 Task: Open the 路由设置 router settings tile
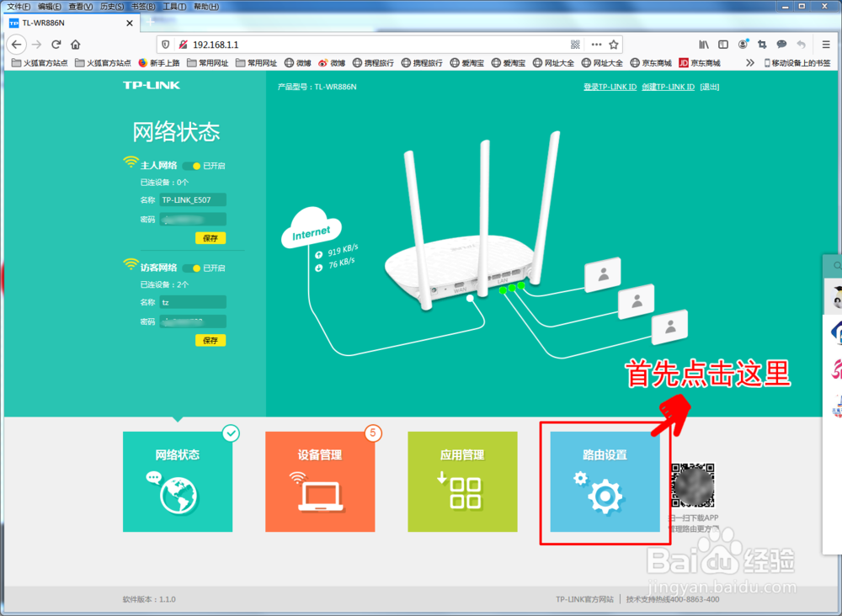[x=605, y=482]
